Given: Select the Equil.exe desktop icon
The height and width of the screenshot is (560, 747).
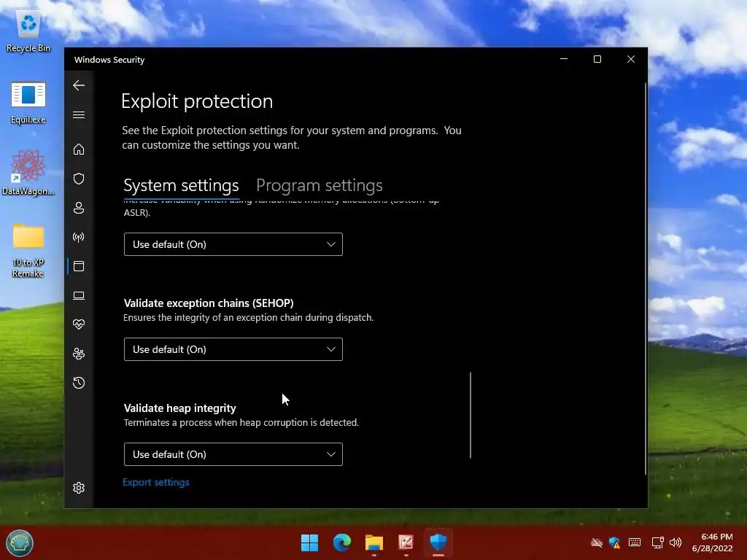Looking at the screenshot, I should [x=28, y=103].
